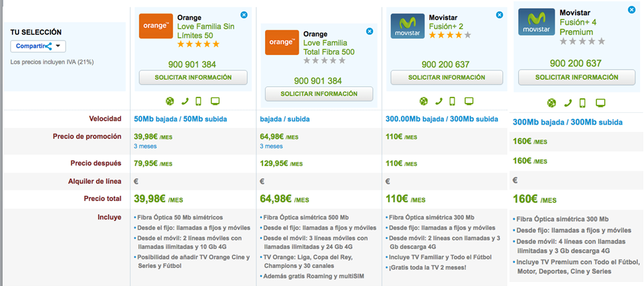This screenshot has height=286, width=644.
Task: Click landline phone icon under Fusión+ 2
Action: 439,102
